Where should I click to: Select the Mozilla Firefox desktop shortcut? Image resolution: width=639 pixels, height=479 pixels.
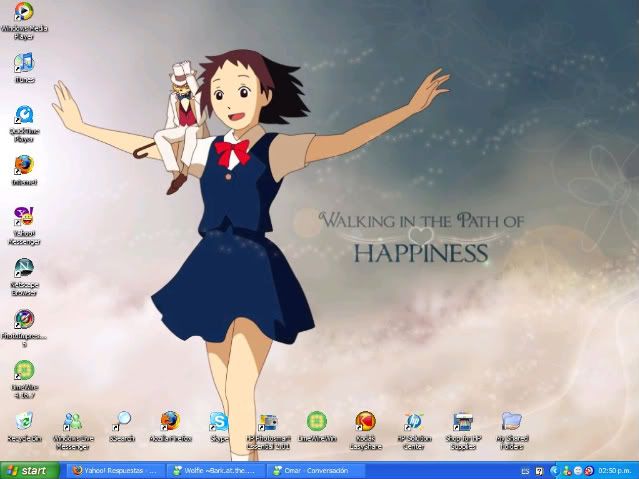click(x=170, y=426)
